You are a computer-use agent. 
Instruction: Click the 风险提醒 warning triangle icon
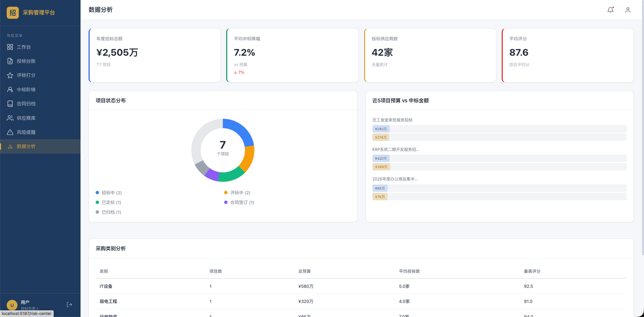[10, 132]
